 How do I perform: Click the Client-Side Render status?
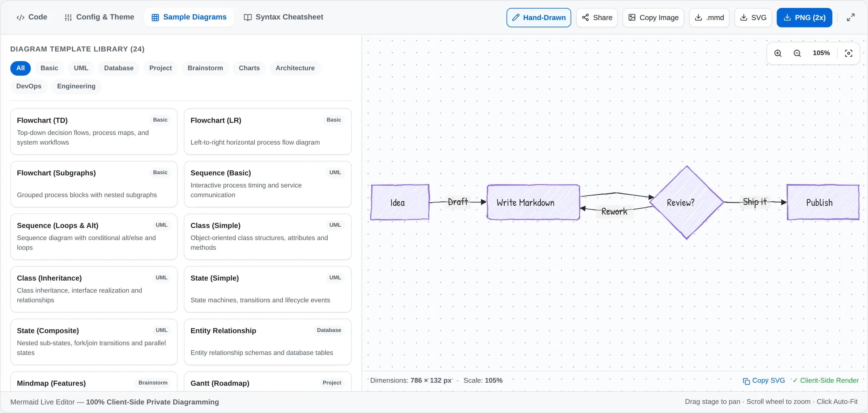tap(826, 380)
